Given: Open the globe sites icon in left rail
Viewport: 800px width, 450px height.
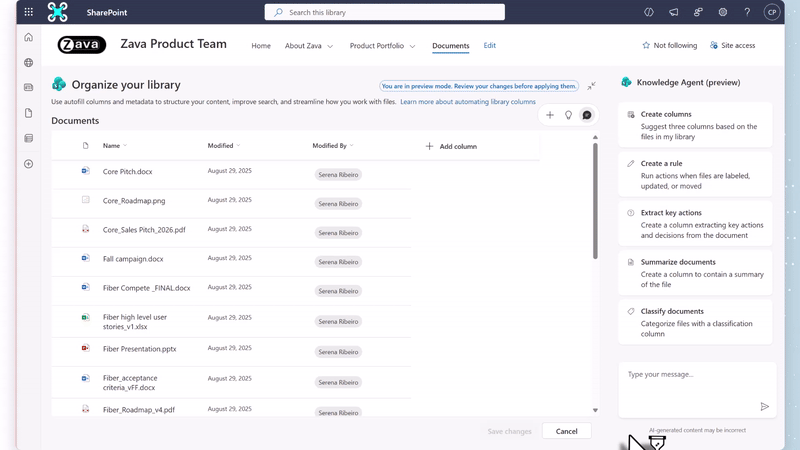Looking at the screenshot, I should click(x=29, y=62).
